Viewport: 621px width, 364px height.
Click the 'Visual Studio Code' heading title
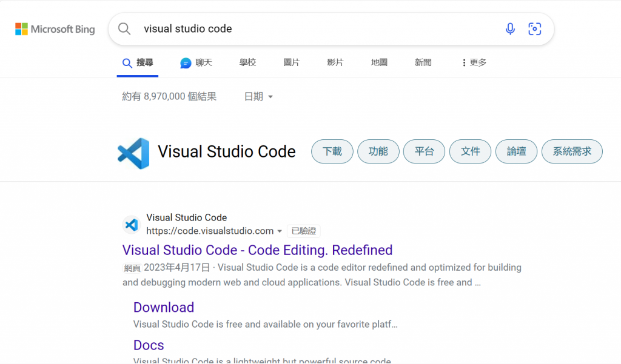point(227,151)
